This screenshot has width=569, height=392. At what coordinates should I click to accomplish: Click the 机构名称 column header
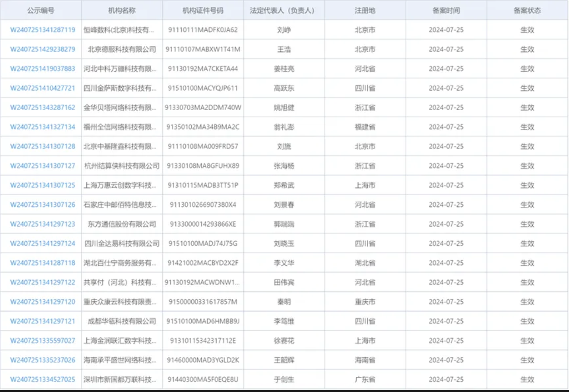pos(122,10)
